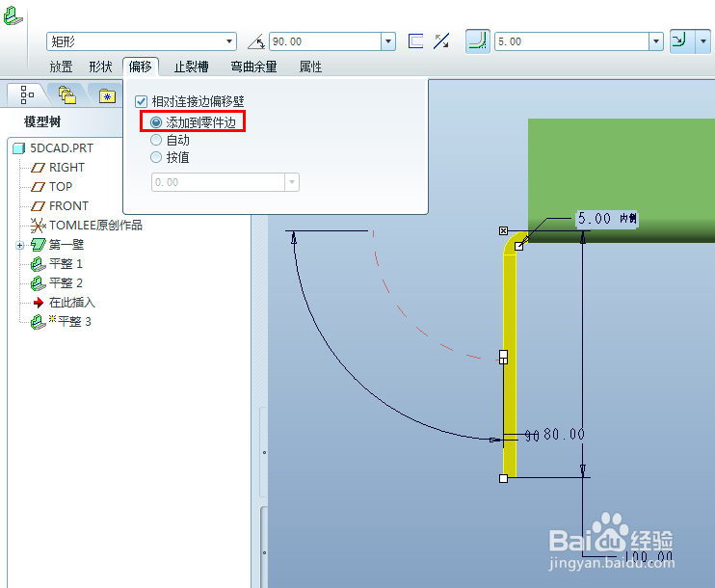Click the bend angle icon

pyautogui.click(x=256, y=41)
